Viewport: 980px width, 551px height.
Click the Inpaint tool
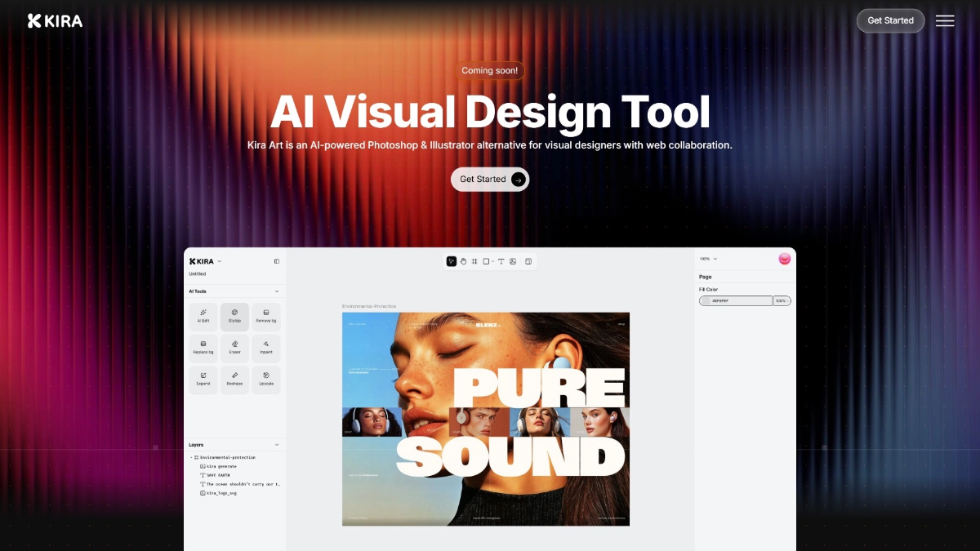266,349
